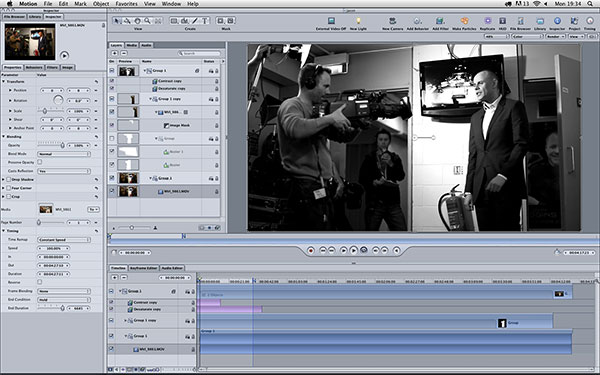Enable the dimmed Group layer checkbox
Image resolution: width=600 pixels, height=375 pixels.
(x=112, y=139)
